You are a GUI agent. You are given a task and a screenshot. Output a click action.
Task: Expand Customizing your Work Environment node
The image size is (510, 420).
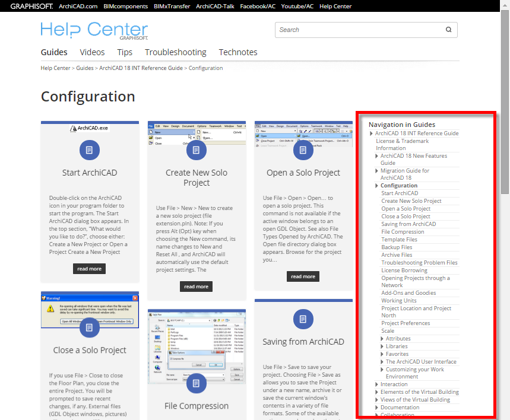tap(382, 370)
